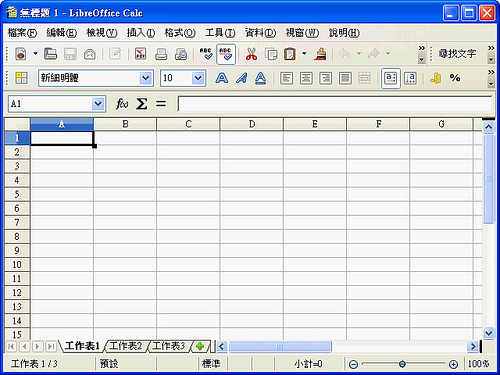
Task: Click the horizontal scrollbar thumb
Action: [280, 347]
